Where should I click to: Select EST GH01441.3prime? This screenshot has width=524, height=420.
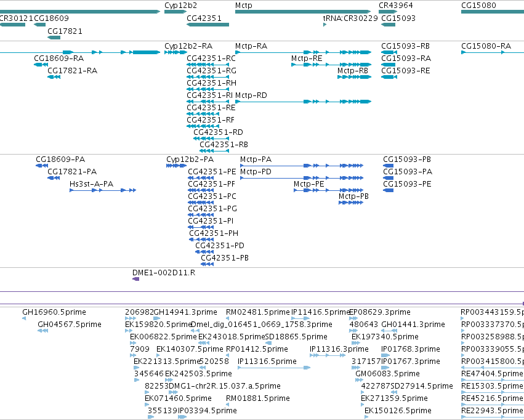(413, 325)
